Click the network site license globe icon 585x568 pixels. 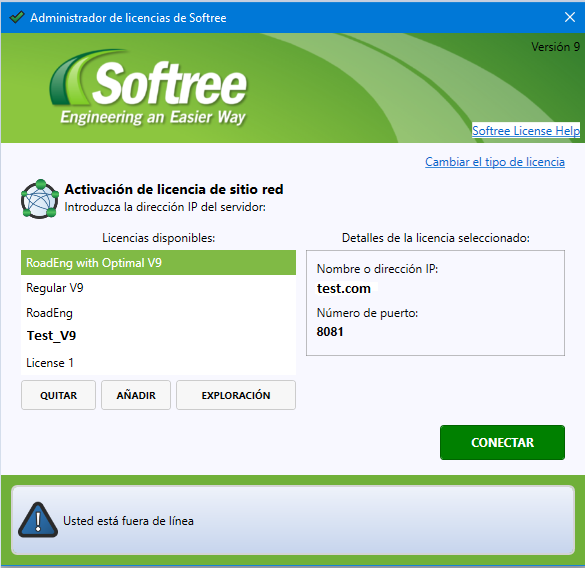click(x=40, y=199)
